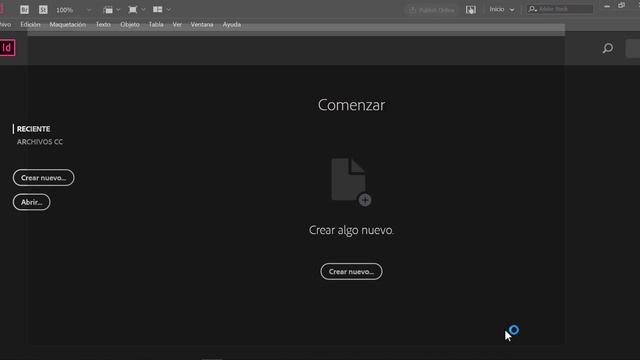The image size is (640, 360).
Task: Click the Crear nuevo... button below Crear algo nuevo
Action: tap(351, 271)
